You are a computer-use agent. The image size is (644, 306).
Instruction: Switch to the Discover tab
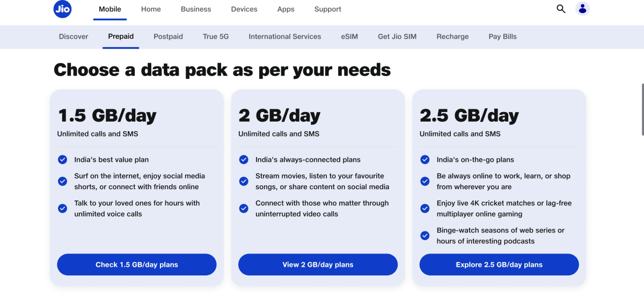point(74,36)
